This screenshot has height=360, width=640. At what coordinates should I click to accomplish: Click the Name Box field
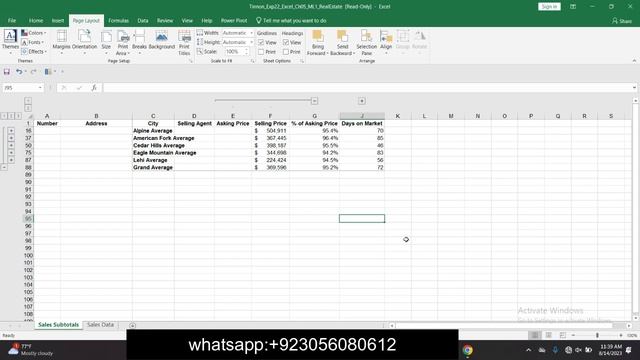(x=20, y=88)
